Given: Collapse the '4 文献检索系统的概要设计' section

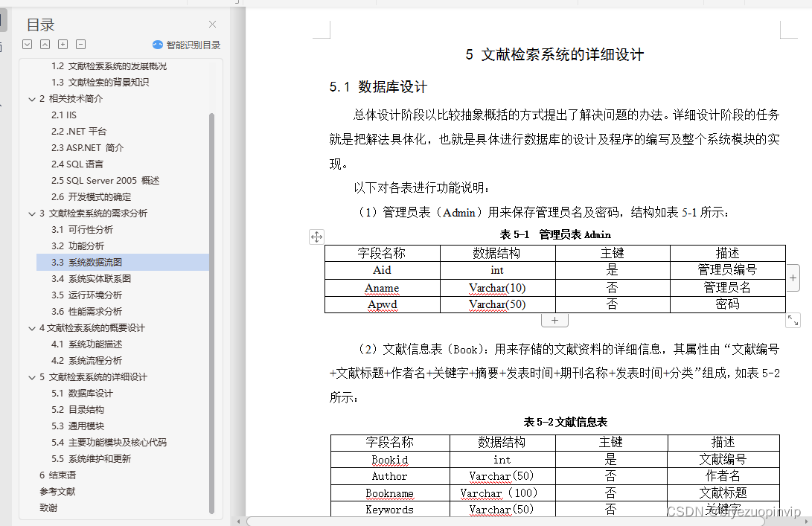Looking at the screenshot, I should tap(32, 328).
